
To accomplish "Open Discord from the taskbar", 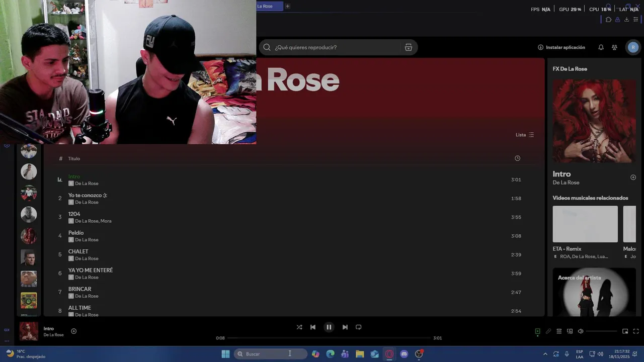I will 404,354.
